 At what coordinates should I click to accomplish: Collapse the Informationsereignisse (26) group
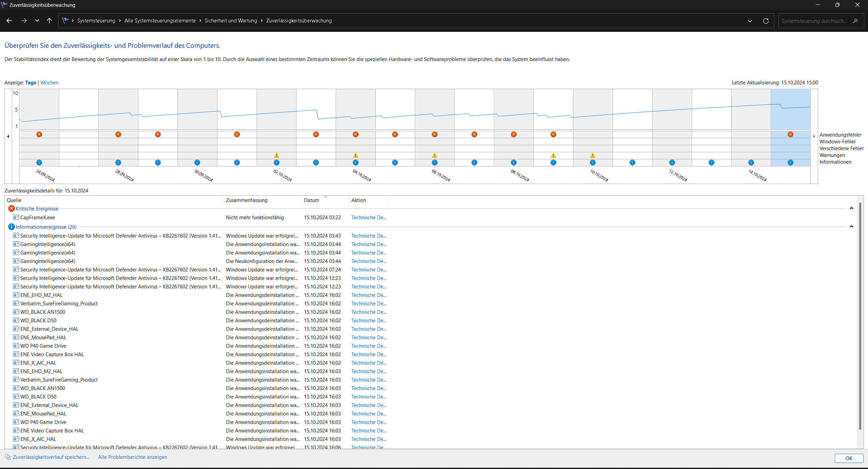pos(851,227)
